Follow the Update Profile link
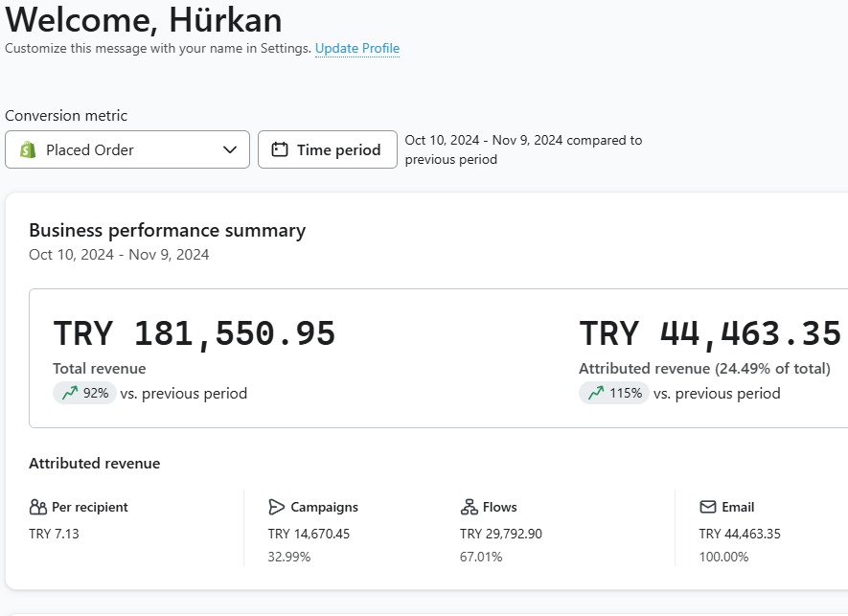Viewport: 848px width, 616px height. click(x=357, y=48)
